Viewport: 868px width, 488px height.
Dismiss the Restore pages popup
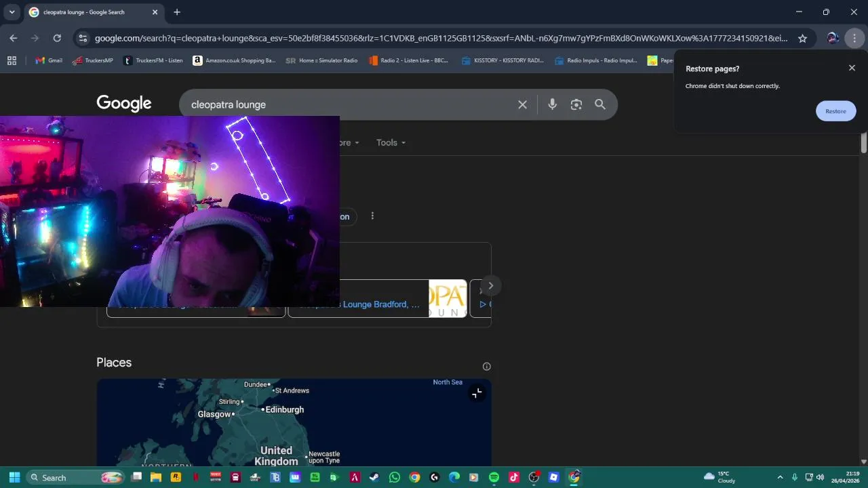coord(852,68)
